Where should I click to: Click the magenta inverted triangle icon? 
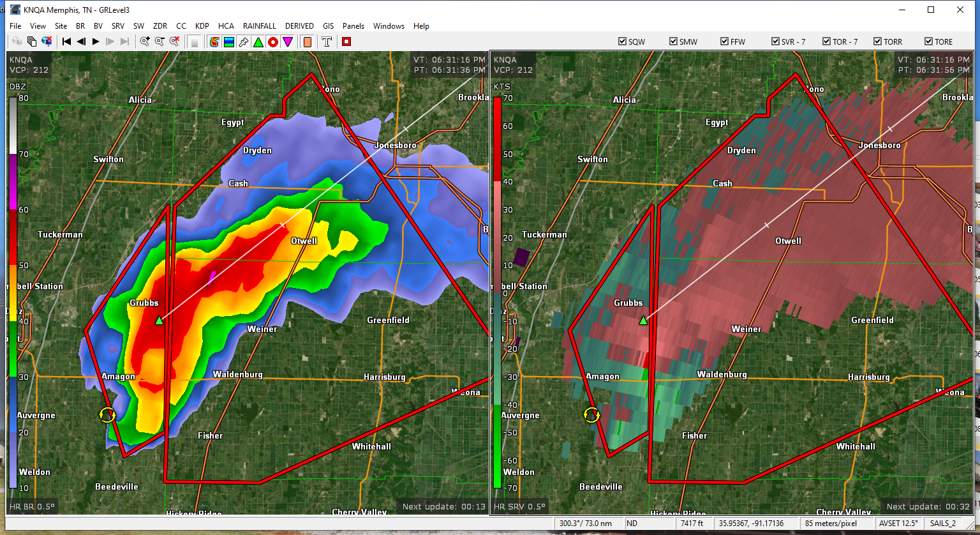pyautogui.click(x=288, y=41)
